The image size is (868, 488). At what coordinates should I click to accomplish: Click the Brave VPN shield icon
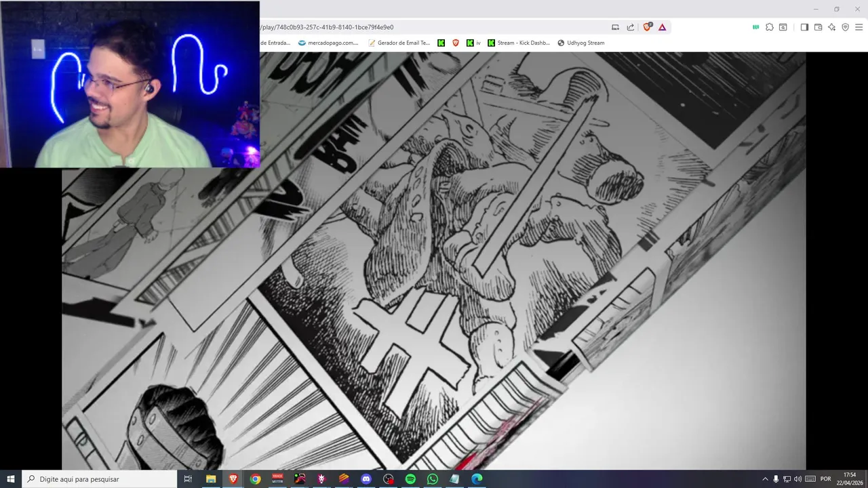tap(845, 27)
